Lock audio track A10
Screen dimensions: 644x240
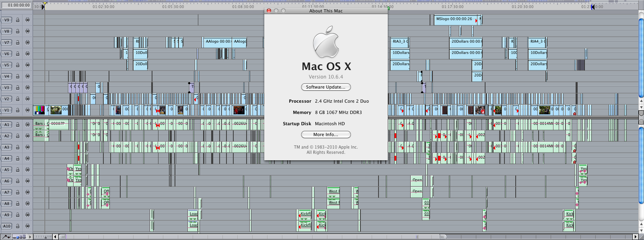[x=18, y=226]
